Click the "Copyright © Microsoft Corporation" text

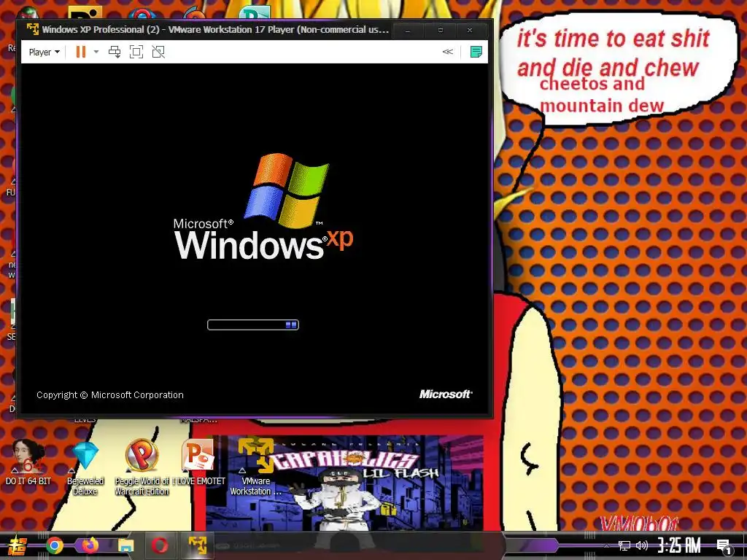point(110,394)
